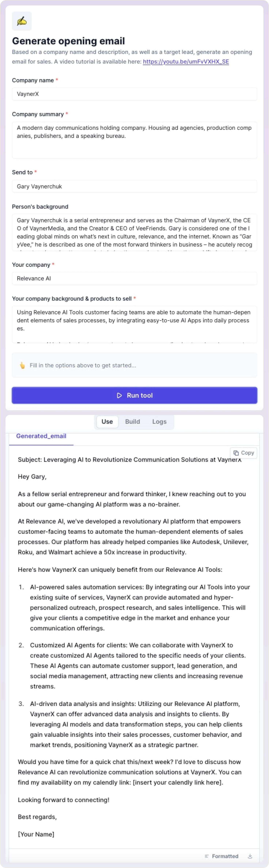Screen dimensions: 269x868
Task: Click the Person's background text area
Action: (134, 233)
